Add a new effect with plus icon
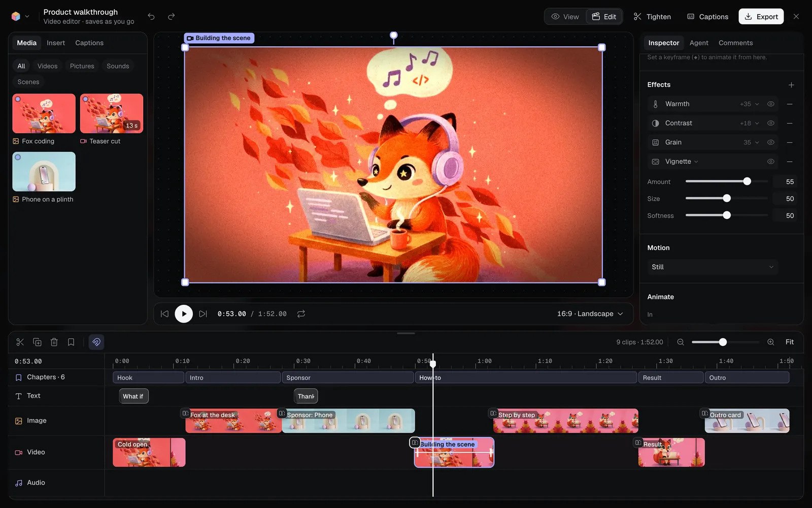Image resolution: width=812 pixels, height=508 pixels. point(791,85)
